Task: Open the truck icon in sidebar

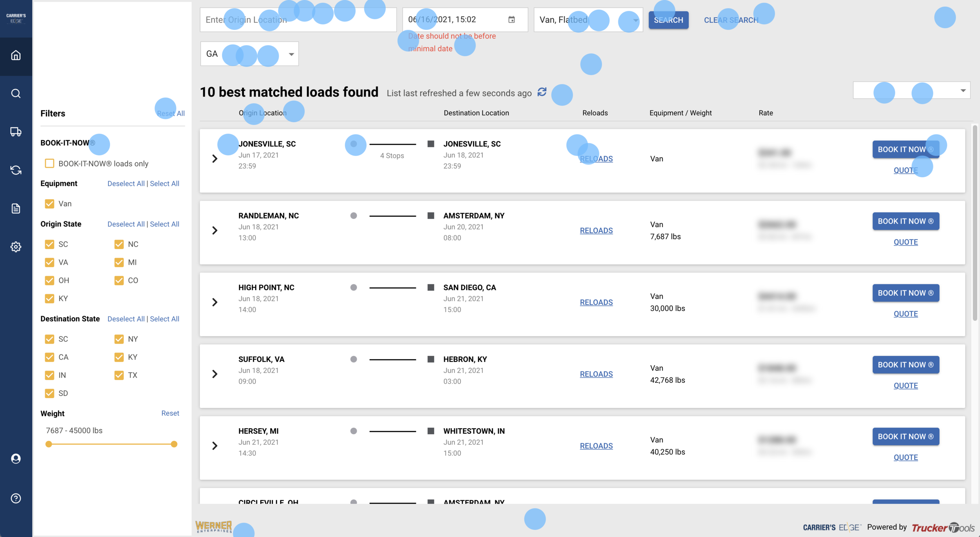Action: [16, 132]
